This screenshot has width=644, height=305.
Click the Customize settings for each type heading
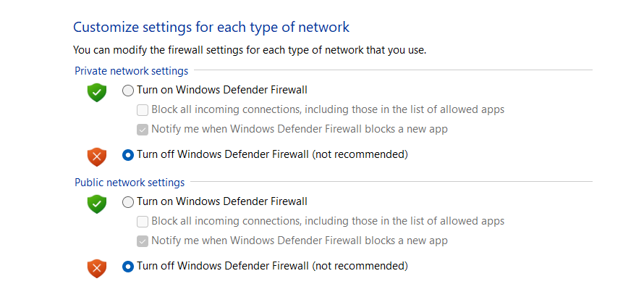click(211, 28)
